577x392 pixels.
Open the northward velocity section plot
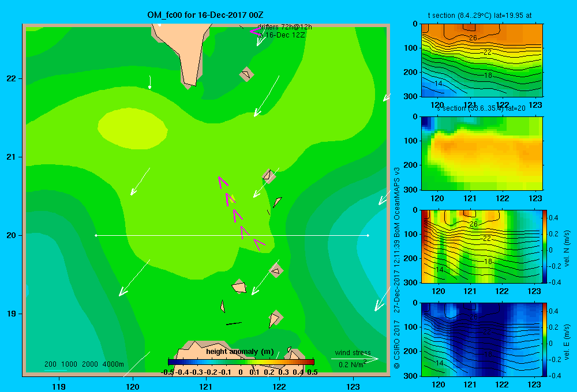tap(482, 246)
